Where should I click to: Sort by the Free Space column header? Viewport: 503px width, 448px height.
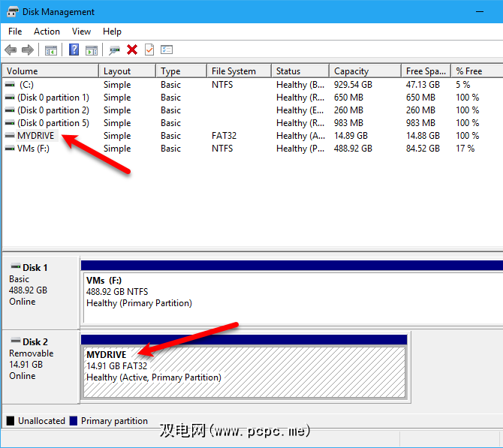point(426,71)
